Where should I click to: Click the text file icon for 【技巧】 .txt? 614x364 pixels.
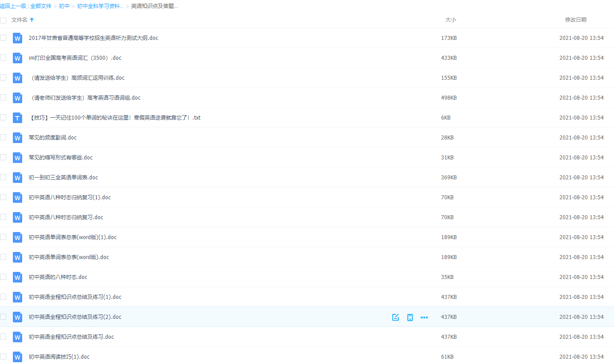coord(17,118)
